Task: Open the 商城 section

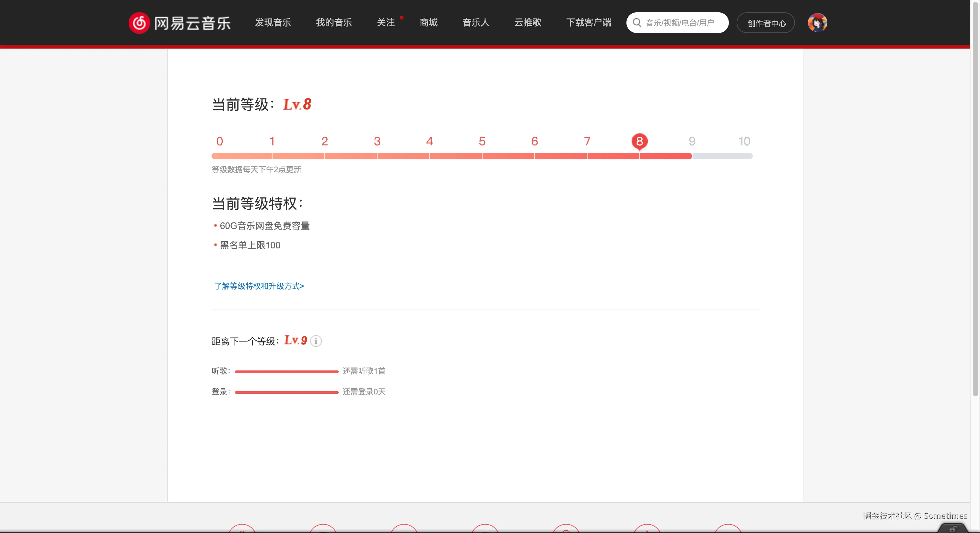Action: (x=428, y=23)
